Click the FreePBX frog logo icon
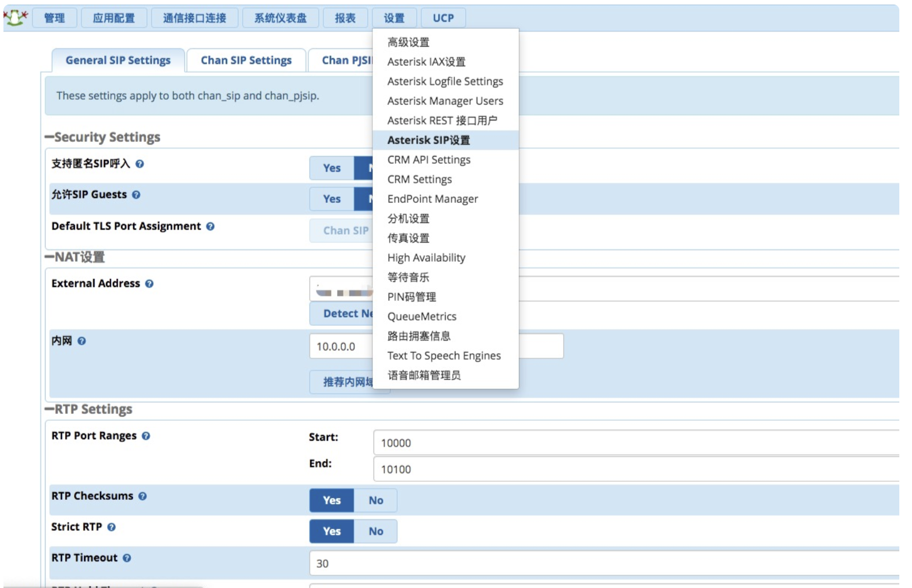Viewport: 912px width, 588px height. coord(16,18)
